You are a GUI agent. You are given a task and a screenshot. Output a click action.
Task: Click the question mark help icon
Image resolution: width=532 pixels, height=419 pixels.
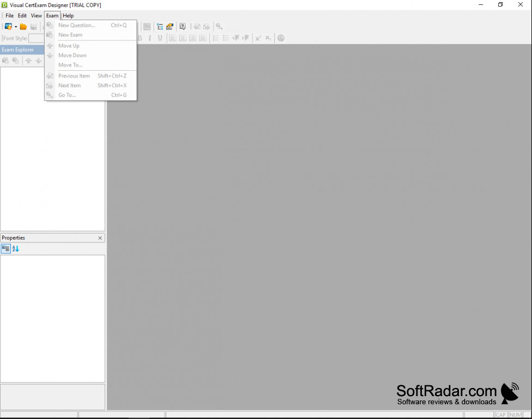183,27
